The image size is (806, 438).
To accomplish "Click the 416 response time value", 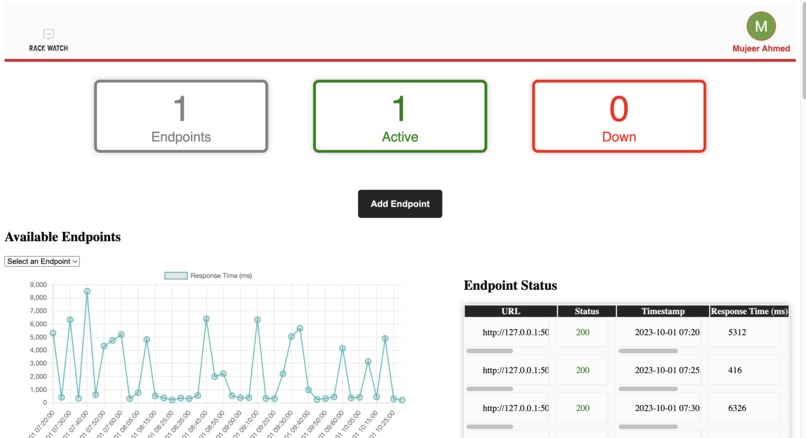I will point(735,370).
